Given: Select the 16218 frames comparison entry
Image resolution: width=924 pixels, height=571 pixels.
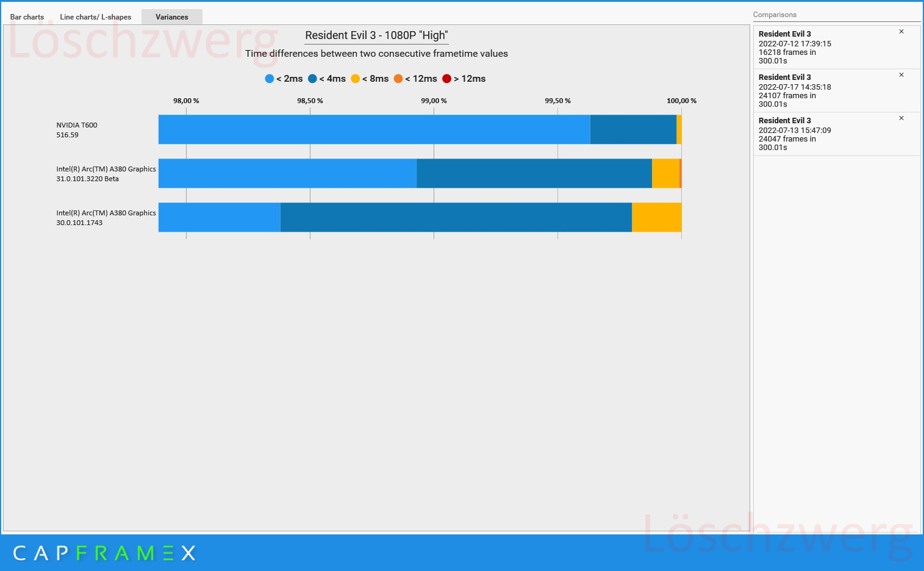Looking at the screenshot, I should pos(837,47).
